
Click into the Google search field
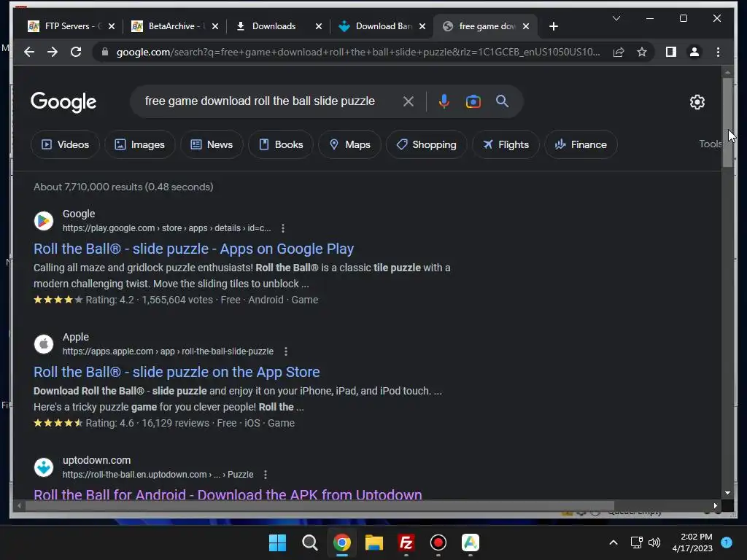tap(260, 101)
